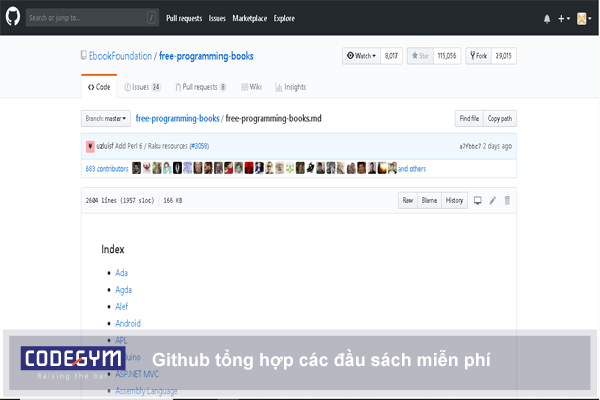Screen dimensions: 600x400
Task: Open the Wiki tab
Action: [x=251, y=87]
